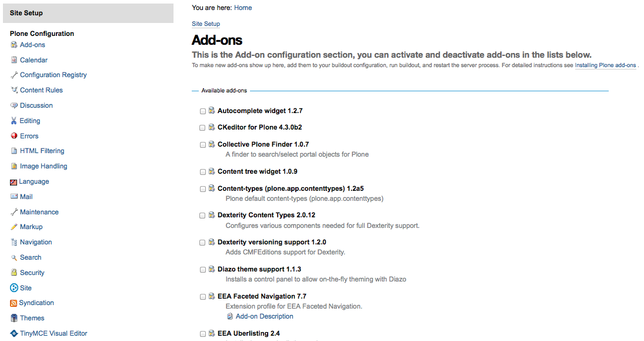This screenshot has height=341, width=644.
Task: Check the EEA Faceted Navigation checkbox
Action: pyautogui.click(x=202, y=296)
